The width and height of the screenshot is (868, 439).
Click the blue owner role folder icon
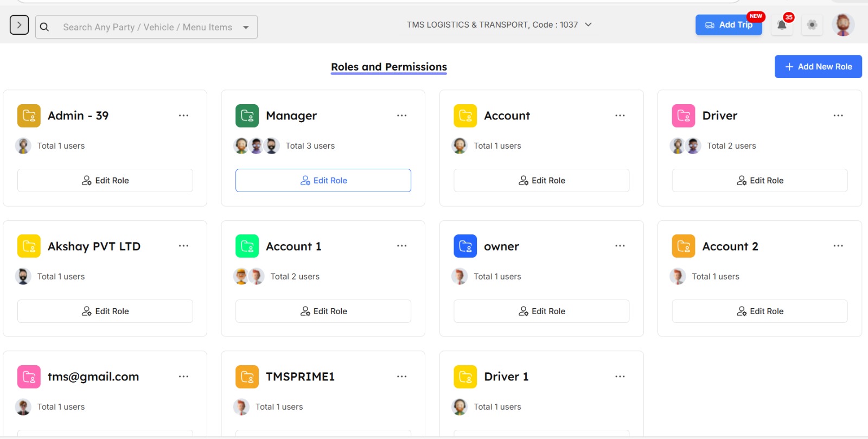pyautogui.click(x=465, y=246)
